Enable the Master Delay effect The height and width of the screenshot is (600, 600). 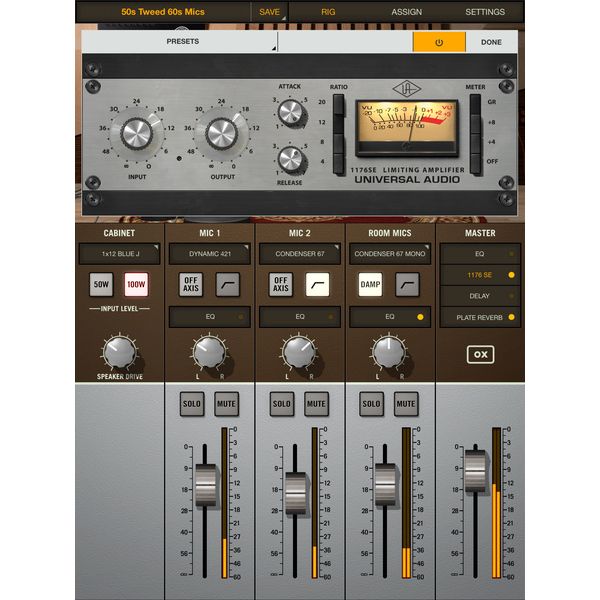point(480,296)
